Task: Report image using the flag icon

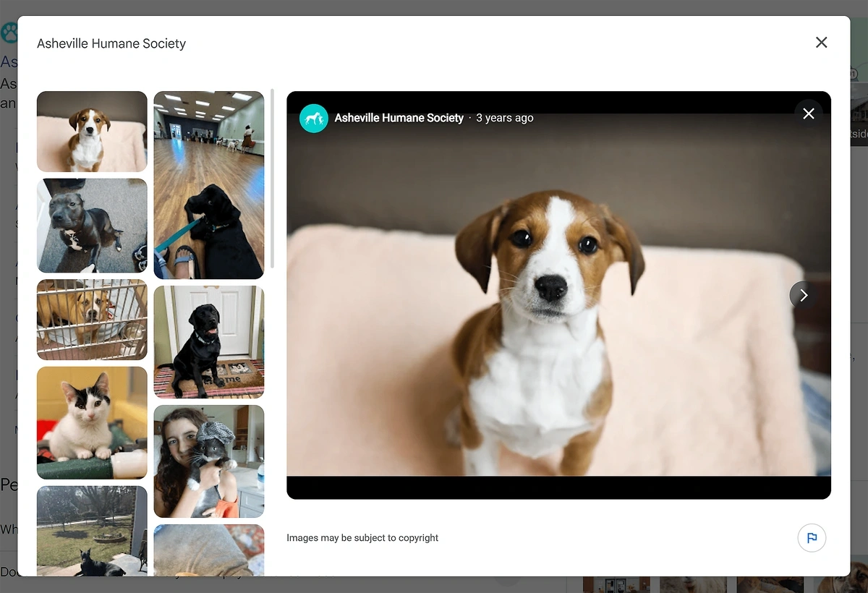Action: pos(812,538)
